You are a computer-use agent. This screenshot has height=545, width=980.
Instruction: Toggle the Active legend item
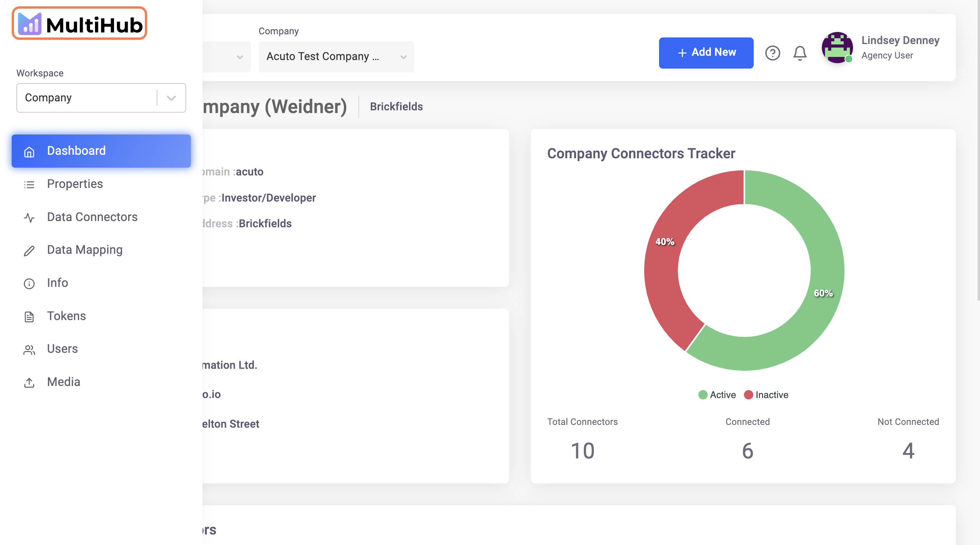tap(717, 395)
